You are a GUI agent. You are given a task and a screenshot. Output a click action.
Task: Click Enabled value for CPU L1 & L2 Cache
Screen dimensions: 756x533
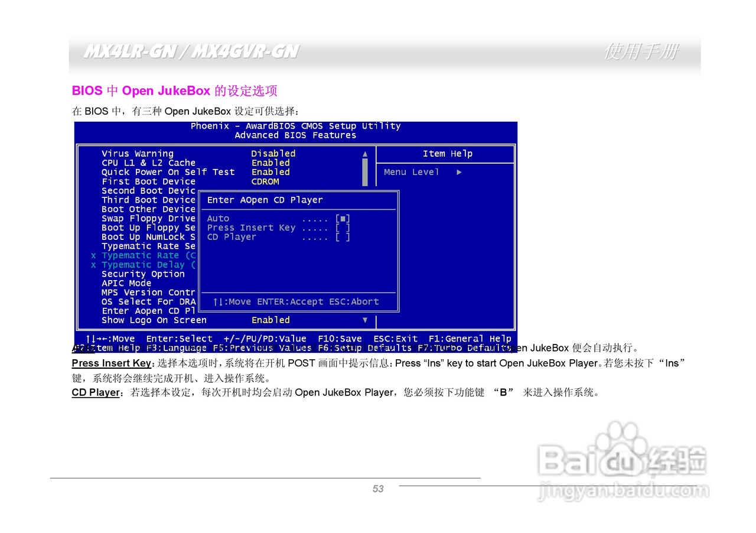coord(271,162)
